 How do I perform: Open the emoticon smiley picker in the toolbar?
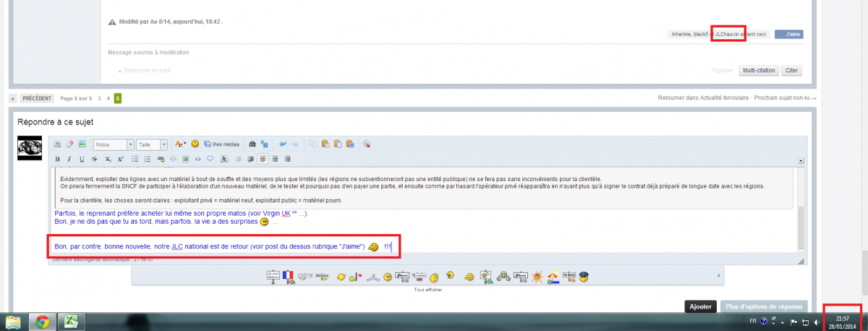pyautogui.click(x=195, y=144)
